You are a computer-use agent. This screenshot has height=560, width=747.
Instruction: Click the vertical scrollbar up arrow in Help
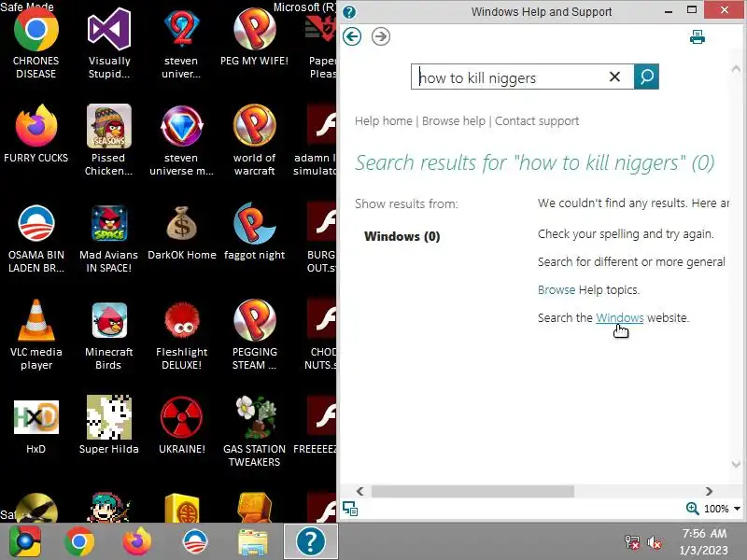[736, 69]
